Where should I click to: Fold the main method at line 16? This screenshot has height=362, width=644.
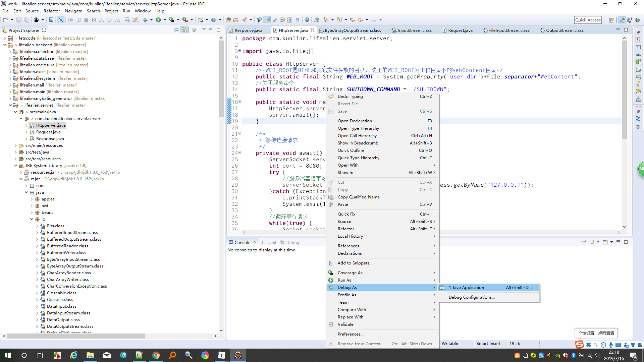[239, 102]
